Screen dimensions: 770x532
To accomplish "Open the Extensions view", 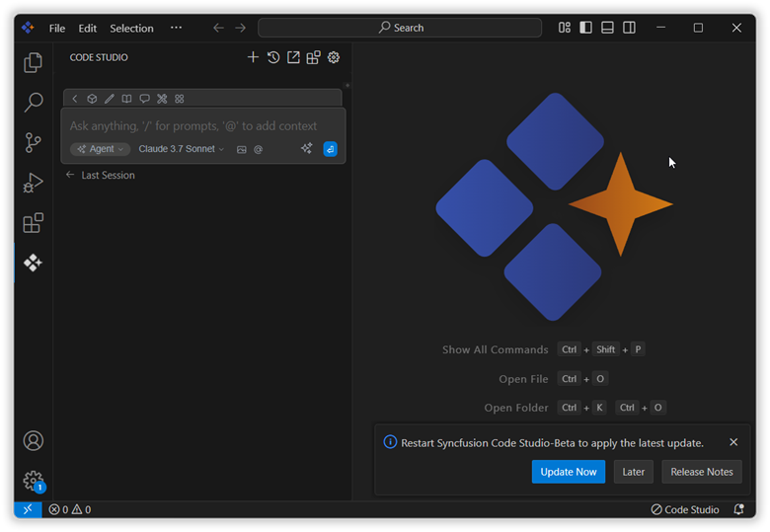I will pos(33,223).
